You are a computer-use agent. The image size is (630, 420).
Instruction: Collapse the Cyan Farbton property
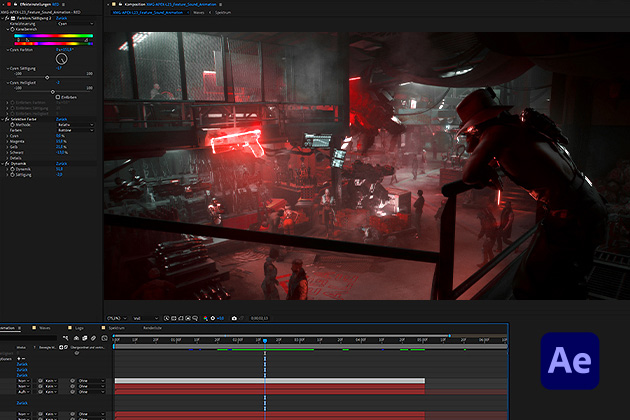click(x=7, y=50)
